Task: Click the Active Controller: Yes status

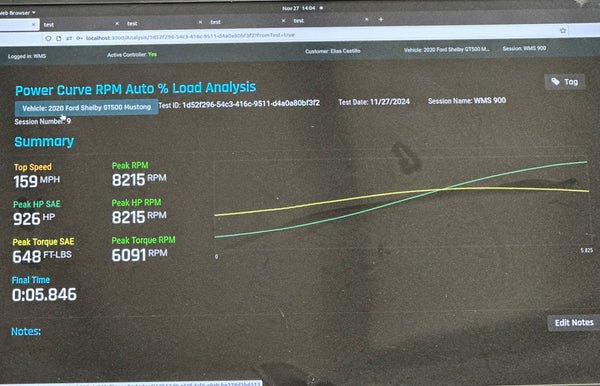Action: pos(132,55)
